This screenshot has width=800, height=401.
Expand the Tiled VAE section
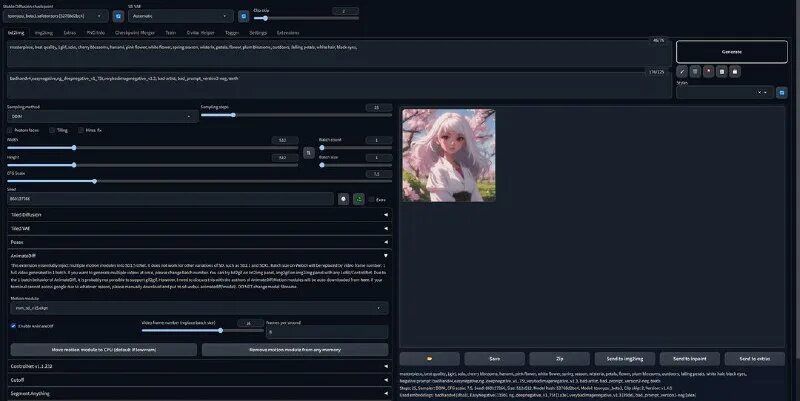[x=199, y=229]
